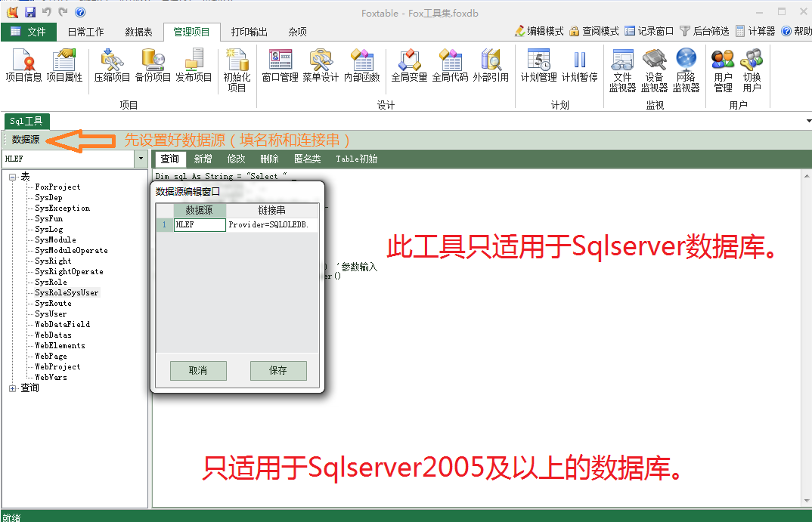Open 全局代码 global code editor
The width and height of the screenshot is (812, 522).
click(450, 66)
